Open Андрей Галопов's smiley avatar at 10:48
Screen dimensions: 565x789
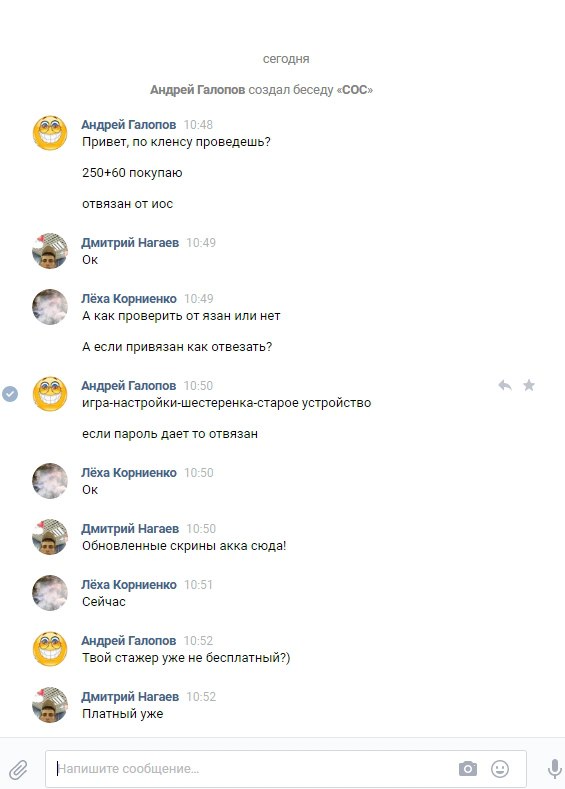50,133
